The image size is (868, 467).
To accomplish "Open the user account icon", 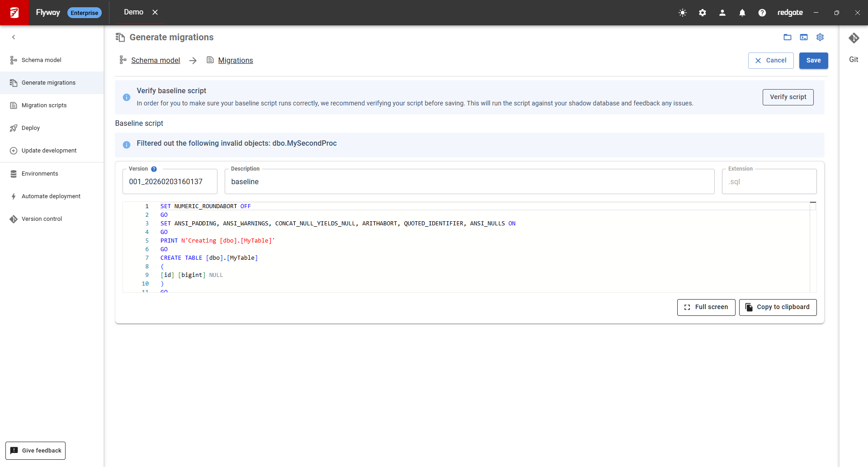I will click(722, 13).
